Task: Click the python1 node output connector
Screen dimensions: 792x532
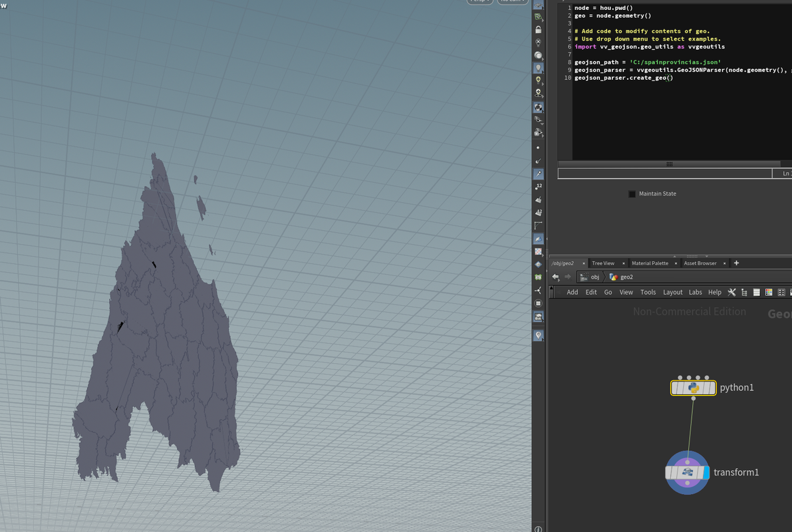Action: pos(694,398)
